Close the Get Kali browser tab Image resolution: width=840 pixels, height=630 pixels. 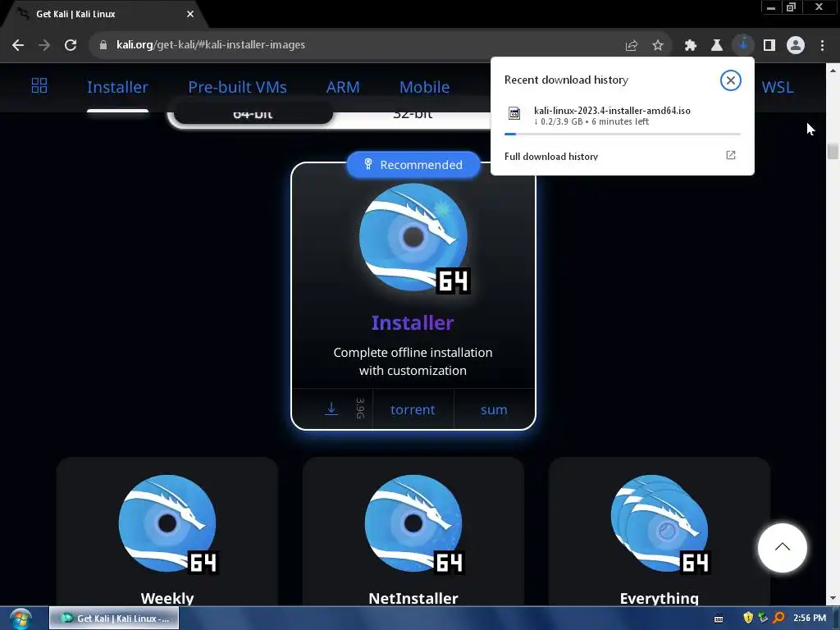(190, 14)
